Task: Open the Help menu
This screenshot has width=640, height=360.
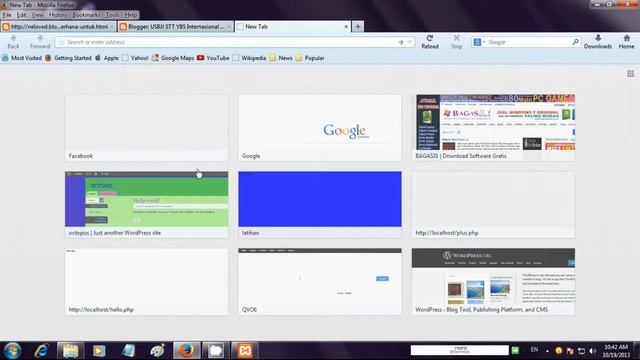Action: click(x=131, y=15)
